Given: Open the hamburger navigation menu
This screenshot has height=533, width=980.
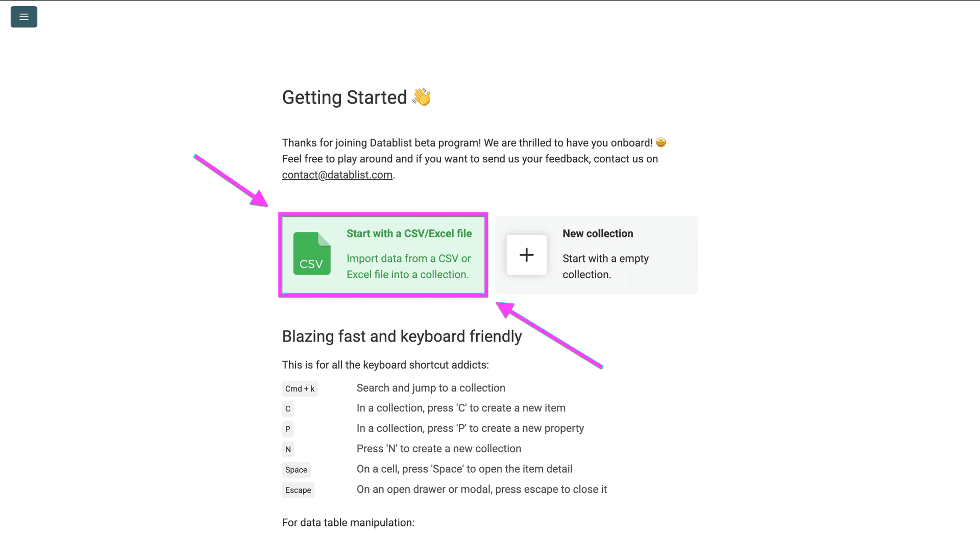Looking at the screenshot, I should [x=23, y=16].
